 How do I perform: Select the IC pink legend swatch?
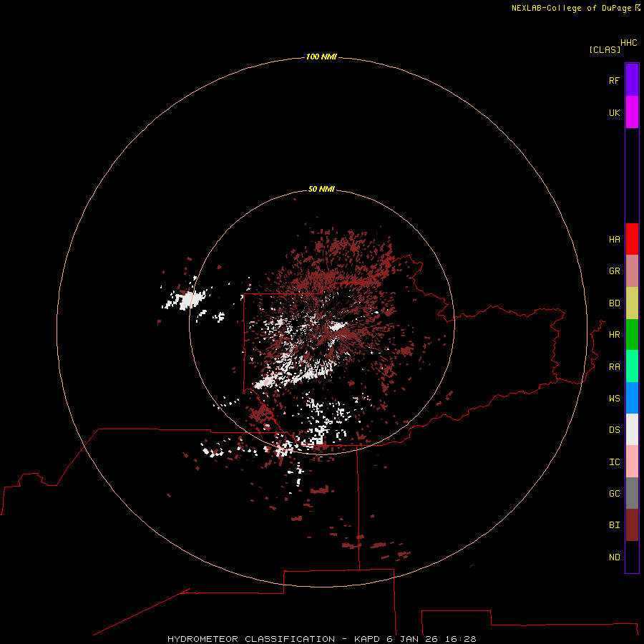pos(632,462)
